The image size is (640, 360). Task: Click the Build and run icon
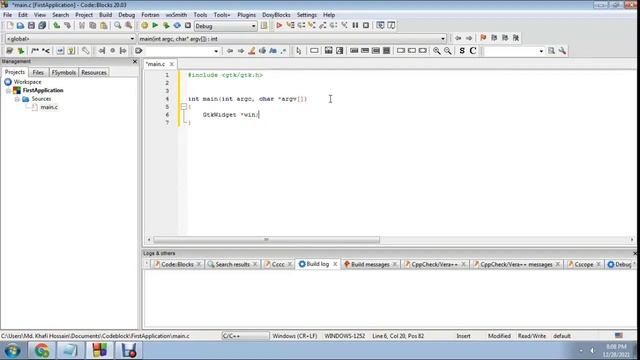pyautogui.click(x=166, y=26)
